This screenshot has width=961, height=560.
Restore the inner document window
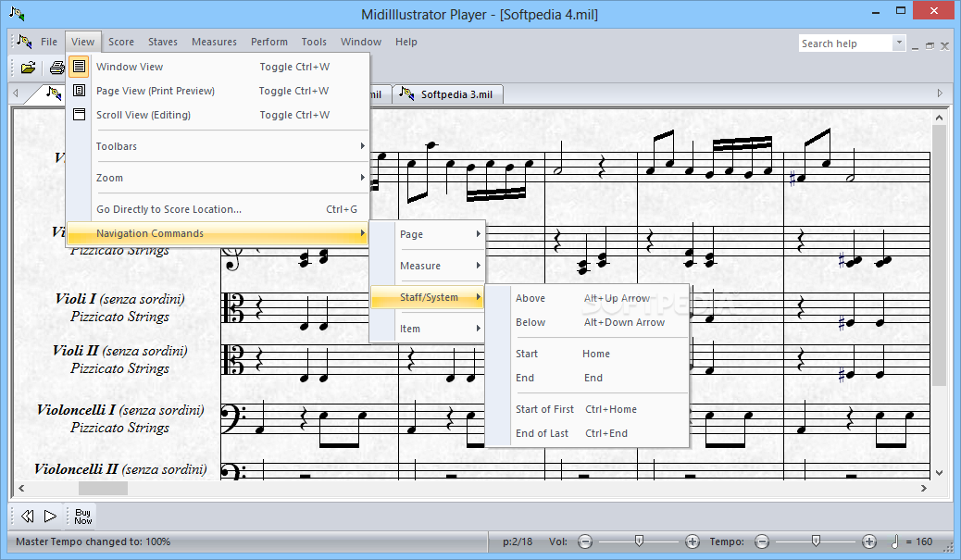click(x=930, y=45)
